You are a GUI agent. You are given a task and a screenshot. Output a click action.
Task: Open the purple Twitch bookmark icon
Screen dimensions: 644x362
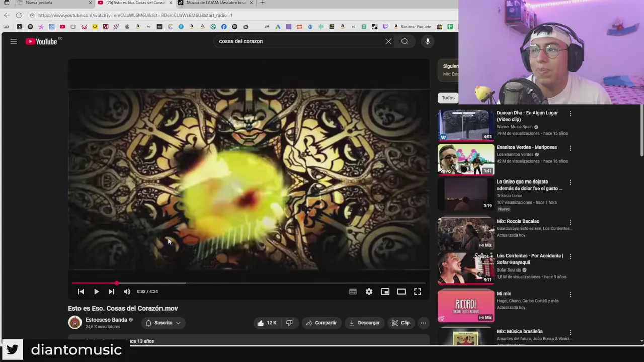pos(385,27)
